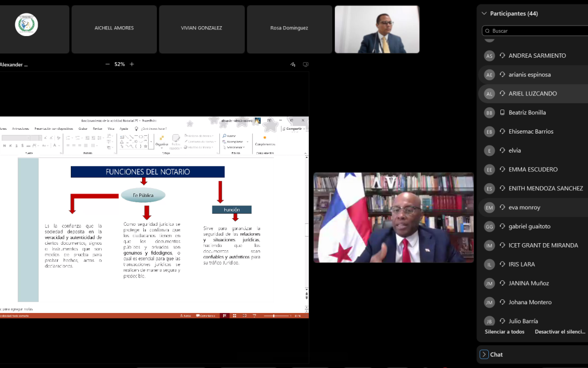Image resolution: width=588 pixels, height=368 pixels.
Task: Open the Animaciones ribbon tab
Action: pos(21,129)
